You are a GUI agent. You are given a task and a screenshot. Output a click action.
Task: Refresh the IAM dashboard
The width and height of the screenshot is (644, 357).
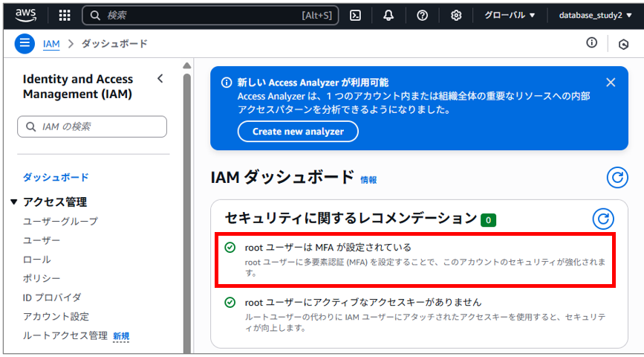(x=617, y=177)
